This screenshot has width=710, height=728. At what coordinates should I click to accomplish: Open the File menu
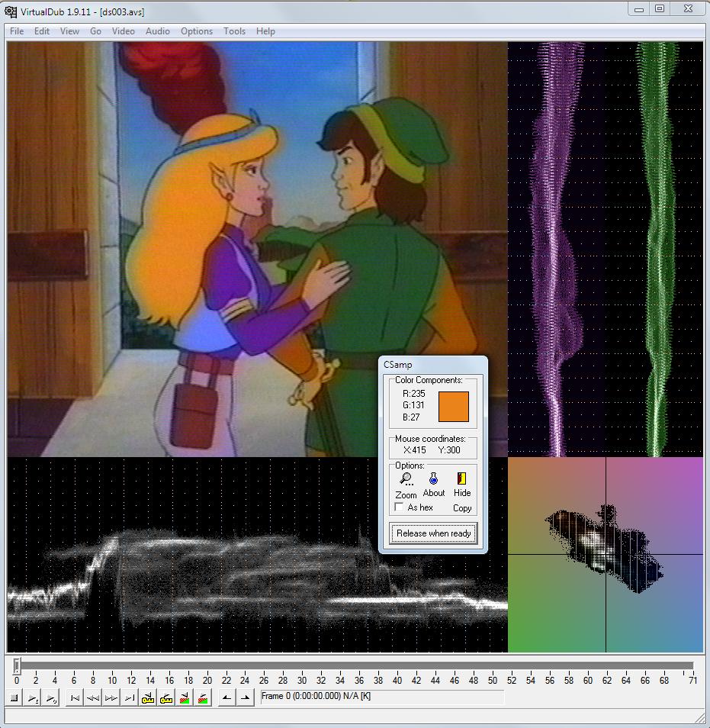(17, 31)
